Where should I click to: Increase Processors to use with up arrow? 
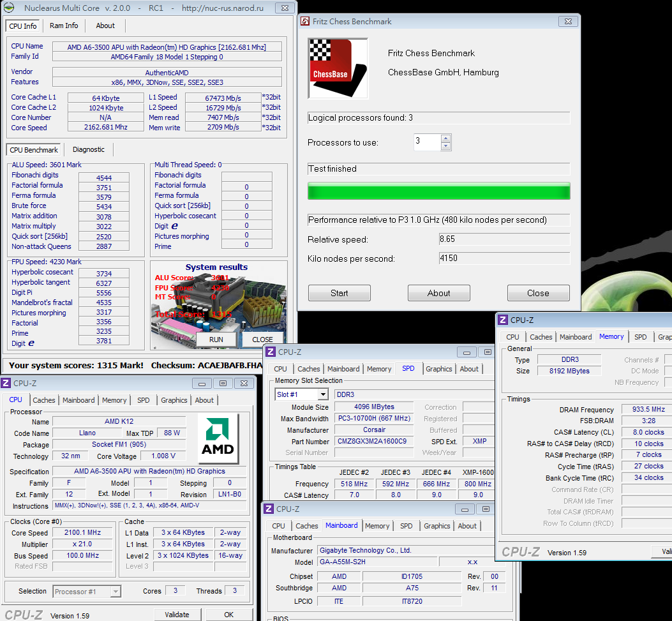pyautogui.click(x=445, y=138)
